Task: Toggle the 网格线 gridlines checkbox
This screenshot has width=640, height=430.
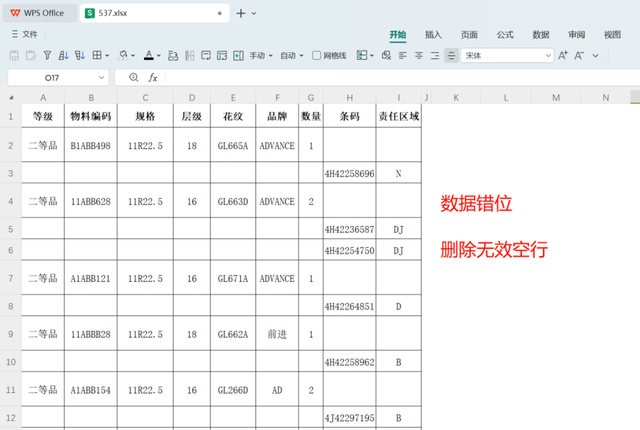Action: click(316, 55)
